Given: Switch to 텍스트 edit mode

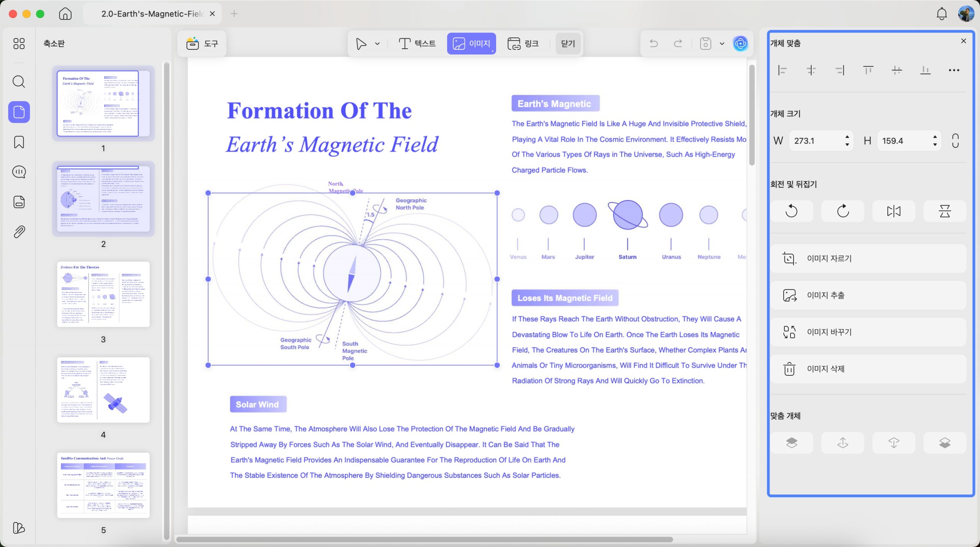Looking at the screenshot, I should coord(417,44).
